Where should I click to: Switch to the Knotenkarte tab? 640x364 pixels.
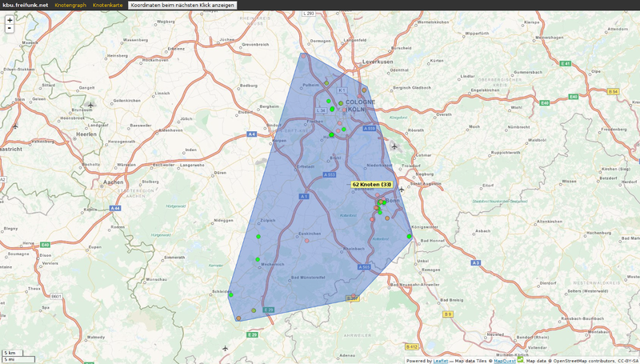tap(107, 5)
